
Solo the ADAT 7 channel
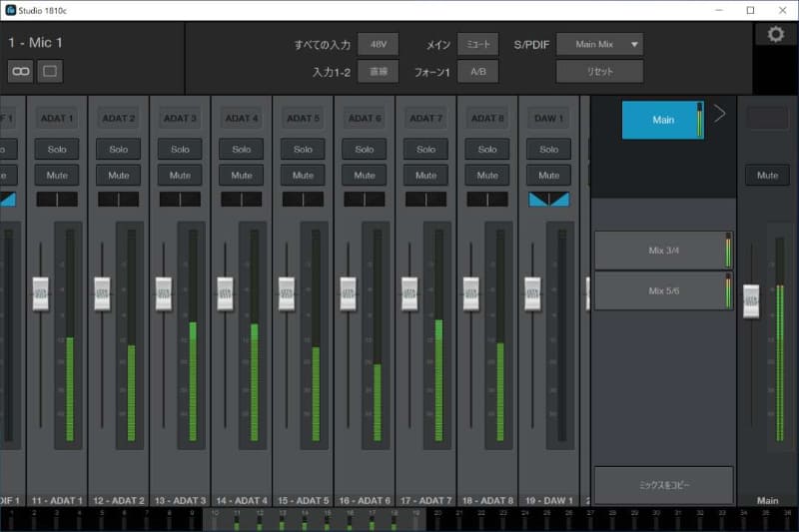(426, 149)
